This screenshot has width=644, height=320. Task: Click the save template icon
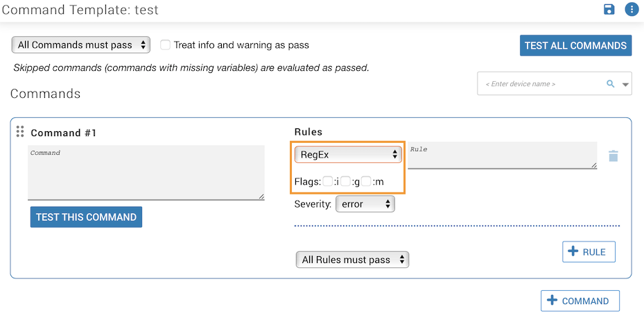609,9
